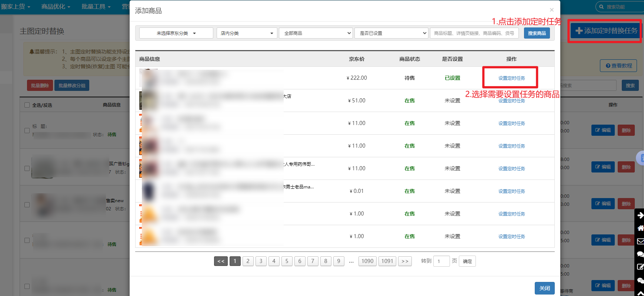Check the 待售 product row checkbox
Image resolution: width=644 pixels, height=296 pixels.
(27, 240)
